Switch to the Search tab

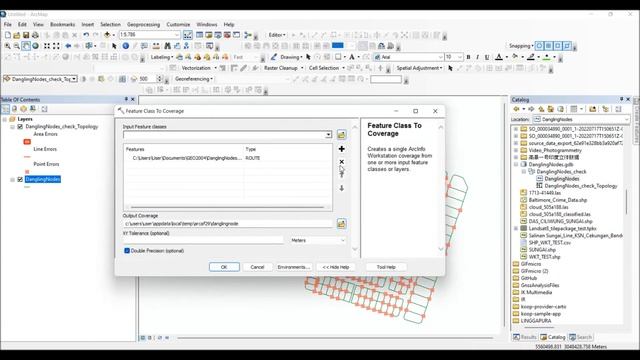[x=581, y=337]
